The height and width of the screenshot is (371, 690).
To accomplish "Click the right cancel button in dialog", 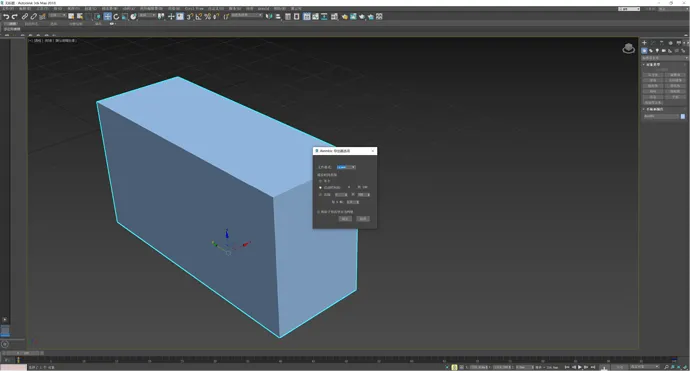I will click(x=363, y=219).
